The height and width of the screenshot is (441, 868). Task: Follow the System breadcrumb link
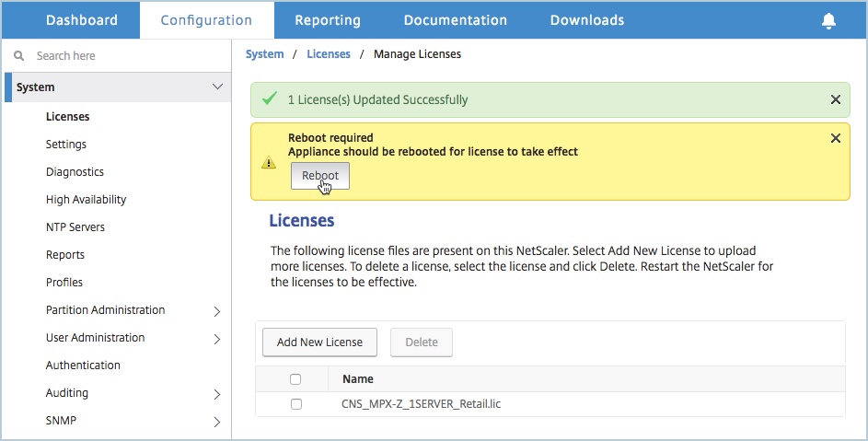pyautogui.click(x=264, y=53)
